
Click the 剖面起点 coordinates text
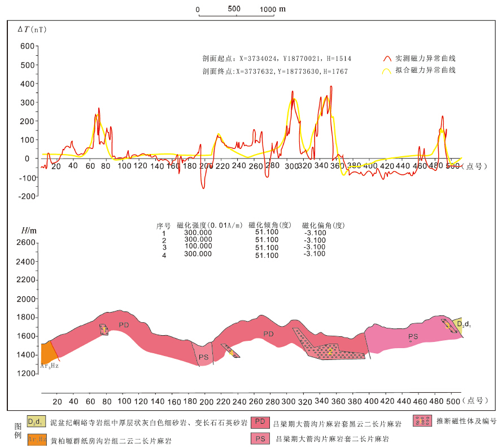277,59
